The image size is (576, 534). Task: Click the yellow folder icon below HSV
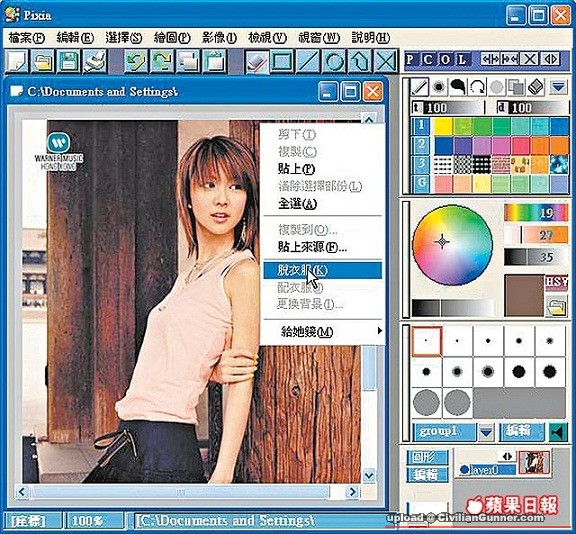click(556, 306)
